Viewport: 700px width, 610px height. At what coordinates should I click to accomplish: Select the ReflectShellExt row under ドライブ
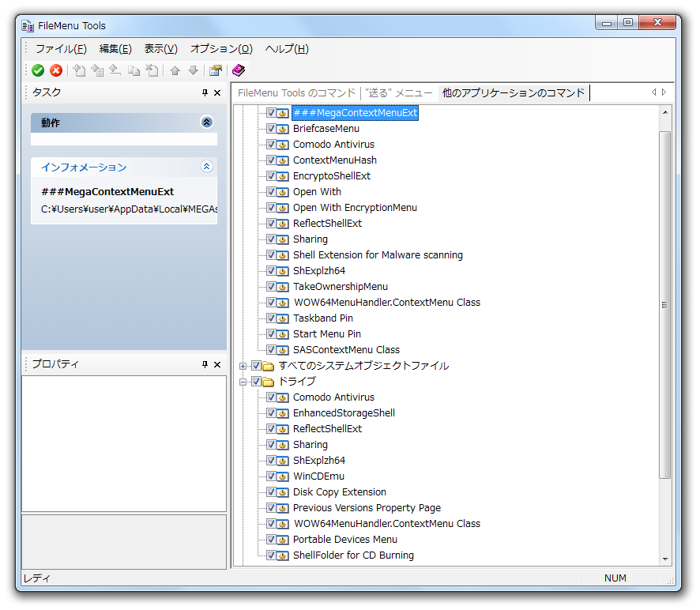pyautogui.click(x=328, y=429)
